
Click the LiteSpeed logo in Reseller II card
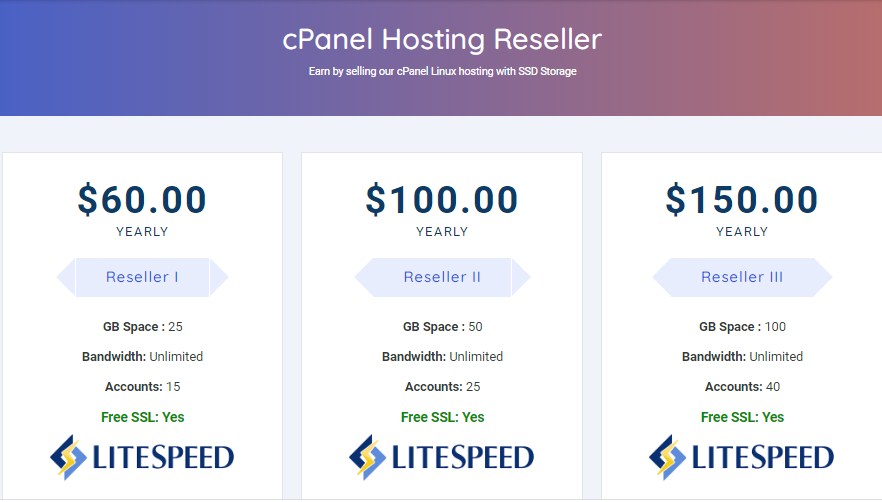(442, 457)
